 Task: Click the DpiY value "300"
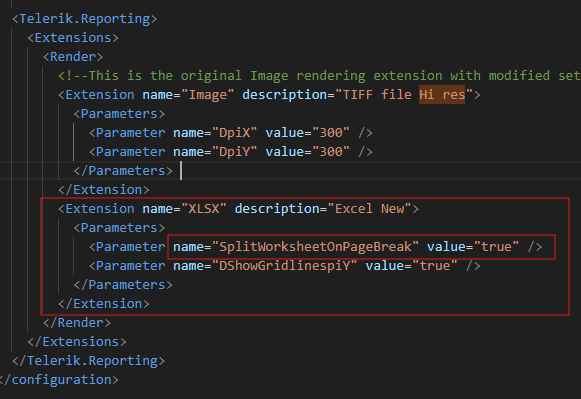(x=331, y=152)
